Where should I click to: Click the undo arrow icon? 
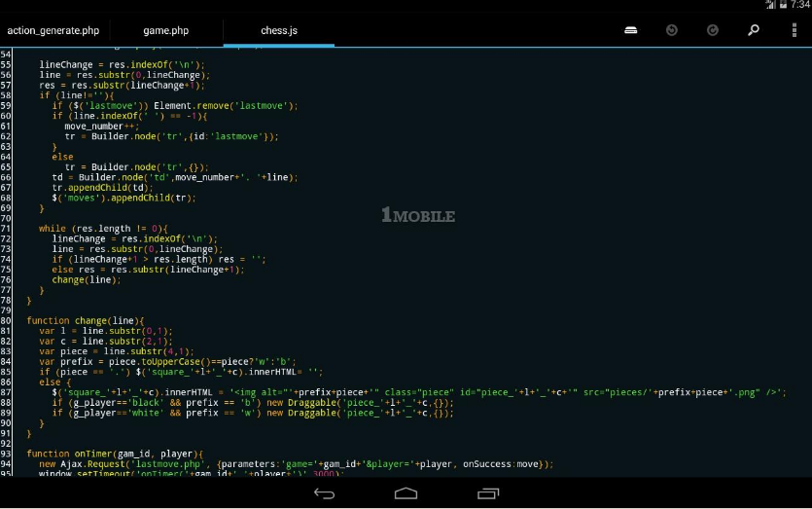[672, 30]
